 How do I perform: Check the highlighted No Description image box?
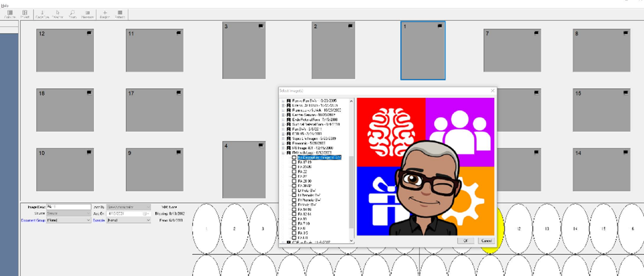[x=294, y=158]
